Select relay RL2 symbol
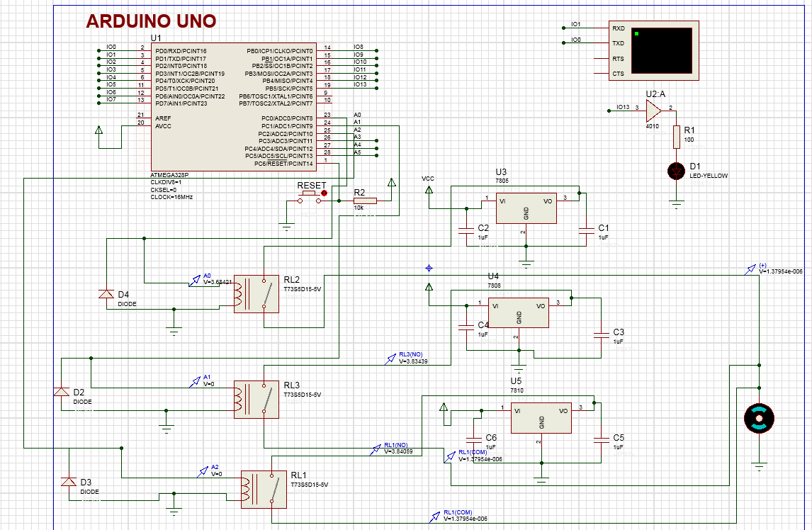Screen dimensions: 812x530 [256, 294]
